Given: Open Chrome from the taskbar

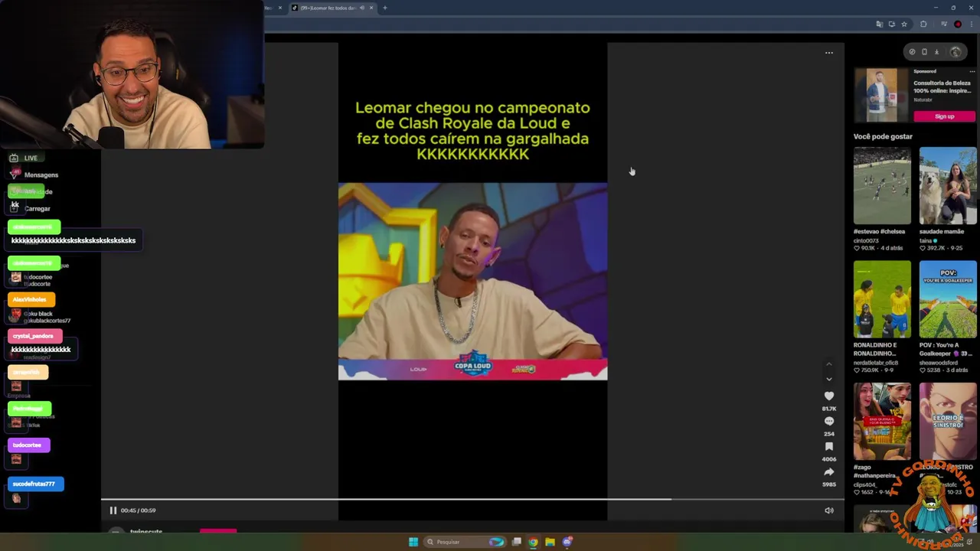Looking at the screenshot, I should (533, 542).
